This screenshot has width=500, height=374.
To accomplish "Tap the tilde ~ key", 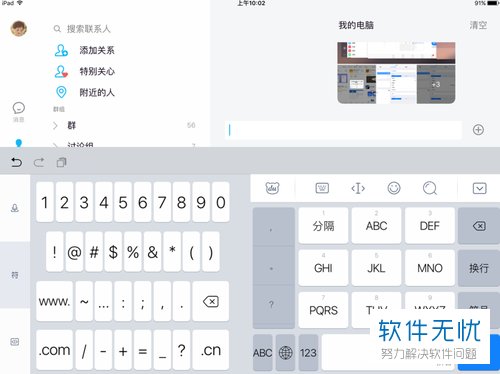I will pos(84,301).
